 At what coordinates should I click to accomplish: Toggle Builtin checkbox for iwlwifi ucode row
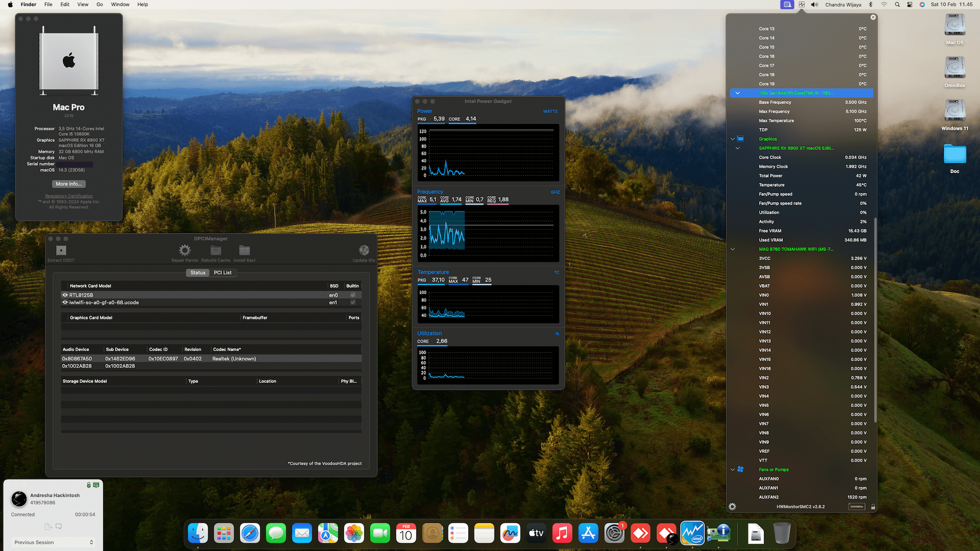[353, 303]
